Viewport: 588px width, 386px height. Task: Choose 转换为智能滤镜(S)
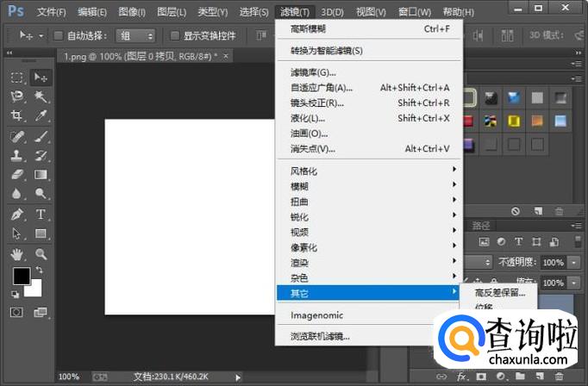369,51
